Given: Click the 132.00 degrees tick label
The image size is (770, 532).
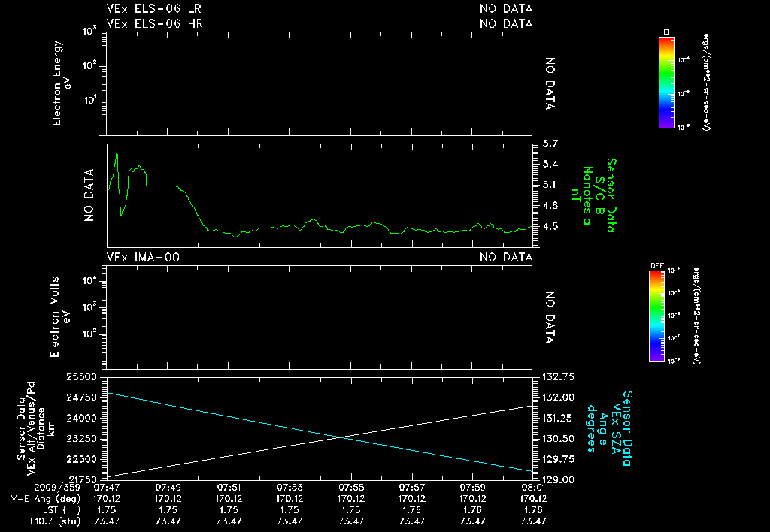Looking at the screenshot, I should [x=559, y=398].
